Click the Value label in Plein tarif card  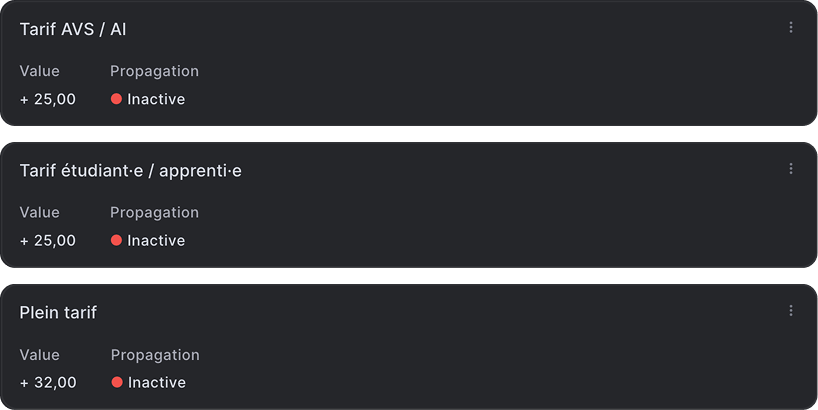click(x=40, y=355)
